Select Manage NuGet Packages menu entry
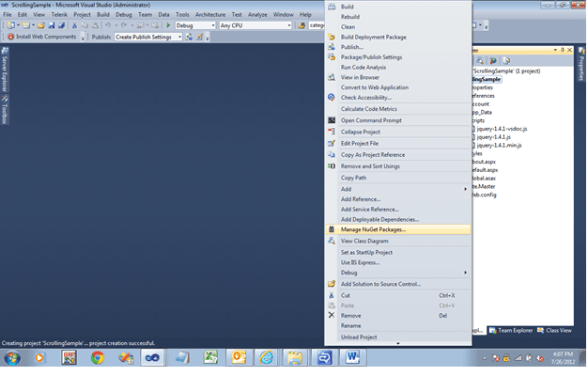Viewport: 588px width, 376px height. 398,229
